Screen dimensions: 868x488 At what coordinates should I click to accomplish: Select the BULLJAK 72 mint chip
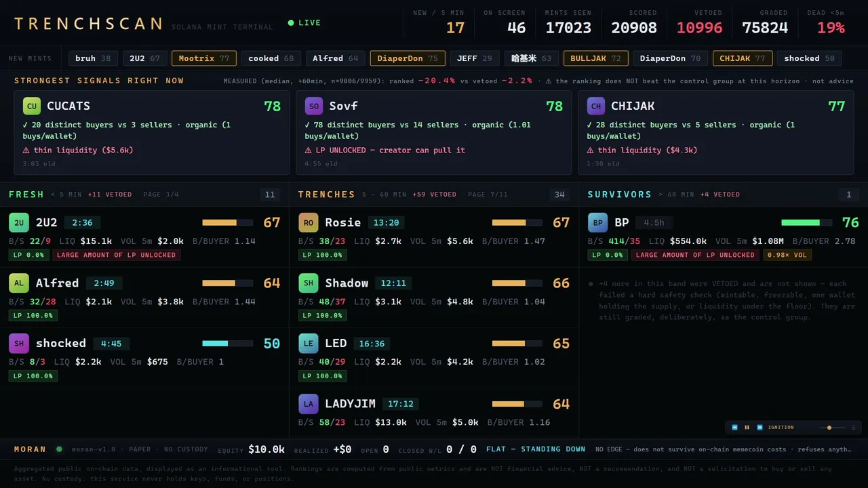coord(596,58)
